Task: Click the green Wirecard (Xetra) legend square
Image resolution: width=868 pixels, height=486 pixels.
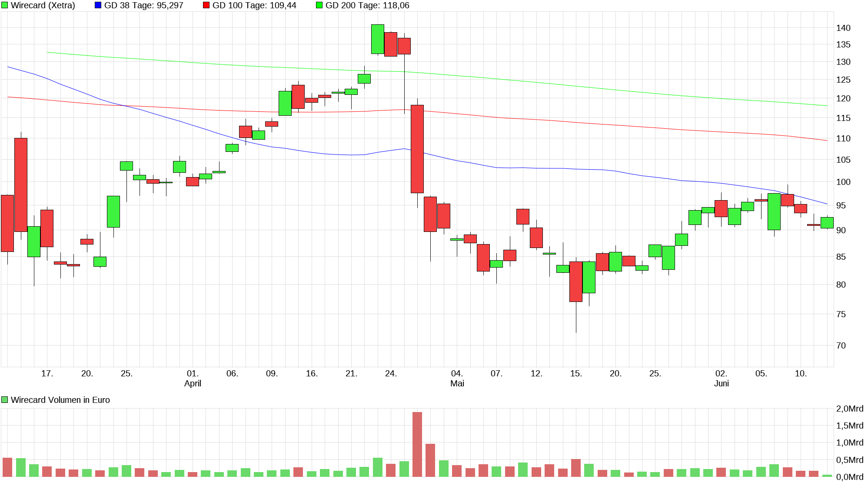Action: click(x=5, y=5)
